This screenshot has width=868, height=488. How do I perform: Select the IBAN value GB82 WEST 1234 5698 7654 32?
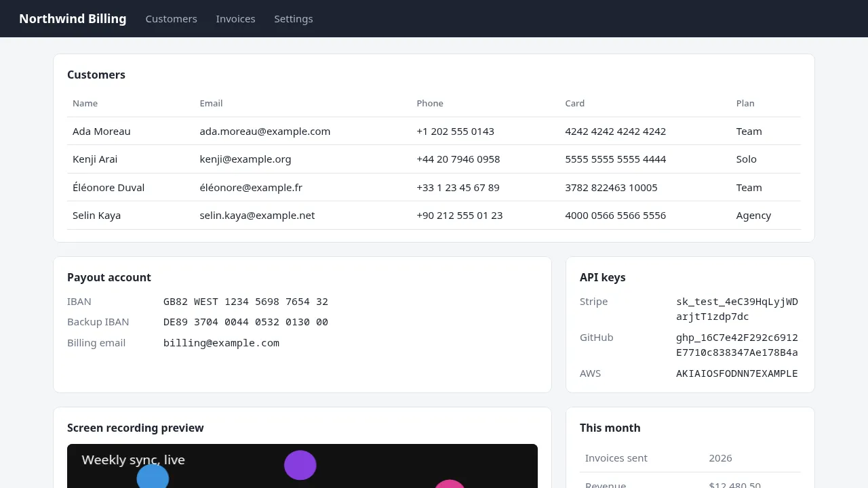click(245, 302)
